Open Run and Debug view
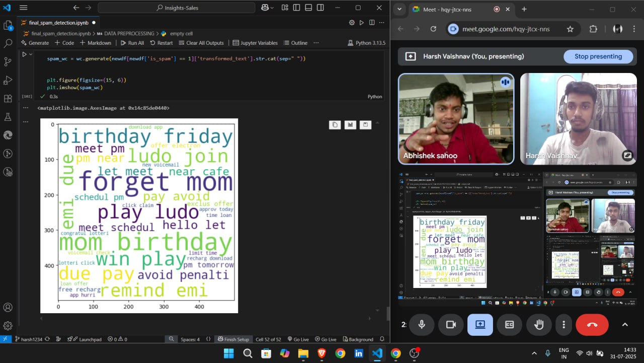 [8, 80]
